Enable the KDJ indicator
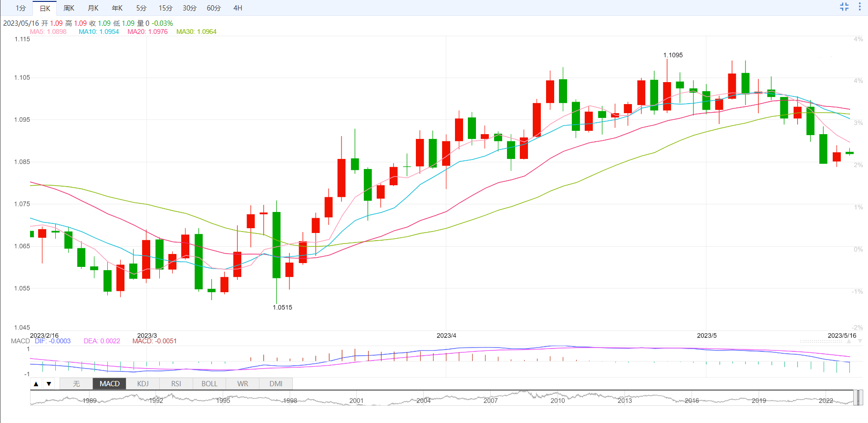This screenshot has width=868, height=423. tap(143, 384)
